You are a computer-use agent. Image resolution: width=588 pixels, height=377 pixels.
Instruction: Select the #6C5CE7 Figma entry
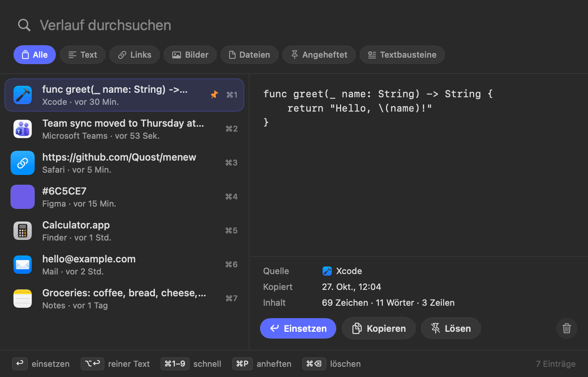tap(124, 197)
